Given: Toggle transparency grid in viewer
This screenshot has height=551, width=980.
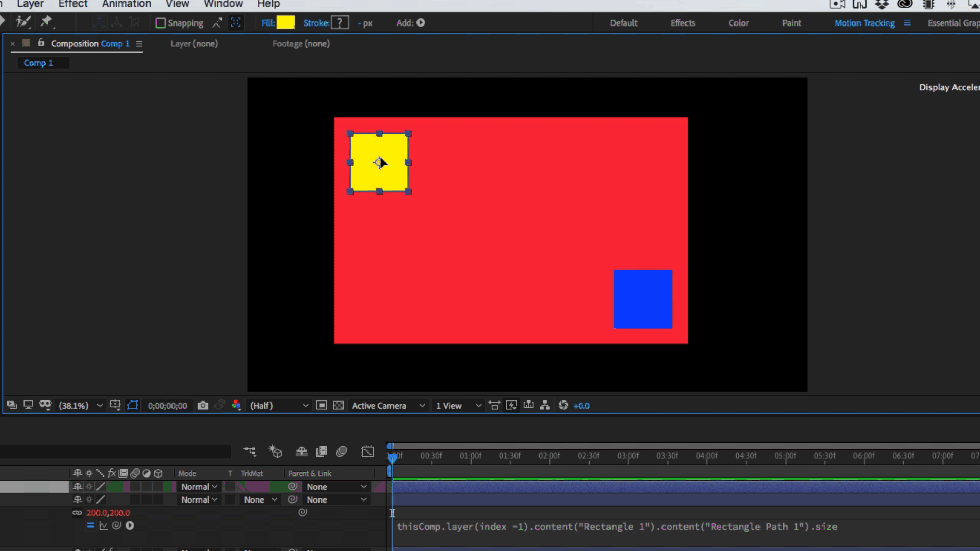Looking at the screenshot, I should point(338,406).
